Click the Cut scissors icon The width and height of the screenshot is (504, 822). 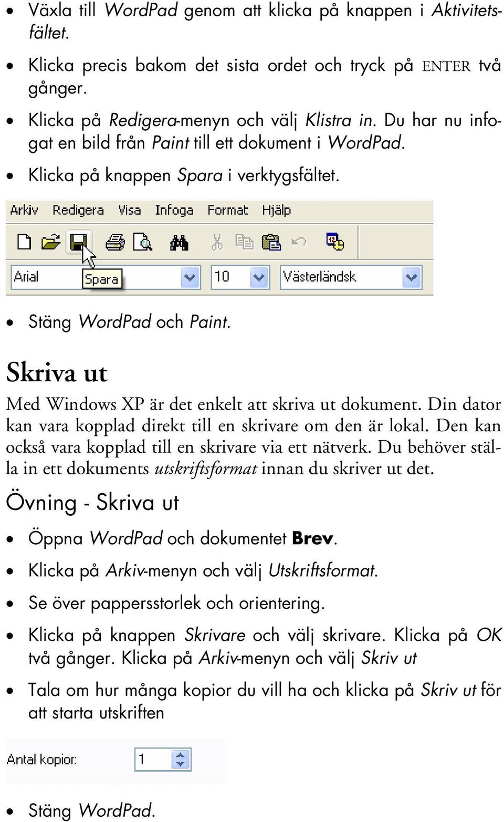pyautogui.click(x=217, y=242)
